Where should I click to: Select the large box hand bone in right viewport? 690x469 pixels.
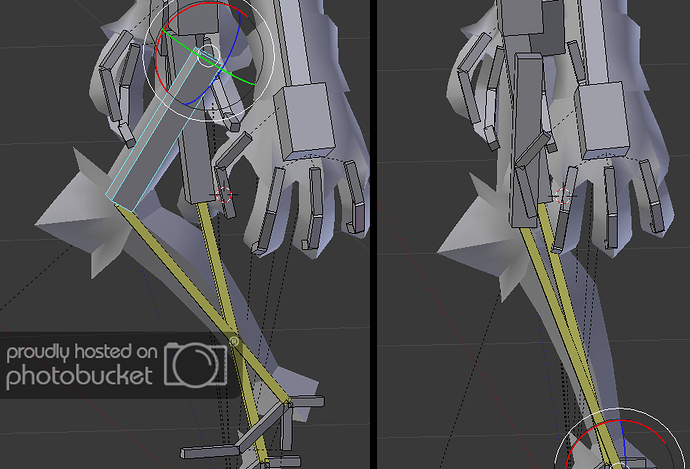[x=604, y=120]
